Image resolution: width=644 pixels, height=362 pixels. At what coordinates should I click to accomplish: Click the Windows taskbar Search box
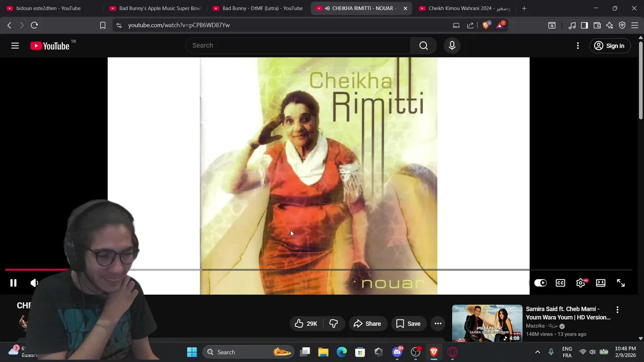(x=249, y=352)
